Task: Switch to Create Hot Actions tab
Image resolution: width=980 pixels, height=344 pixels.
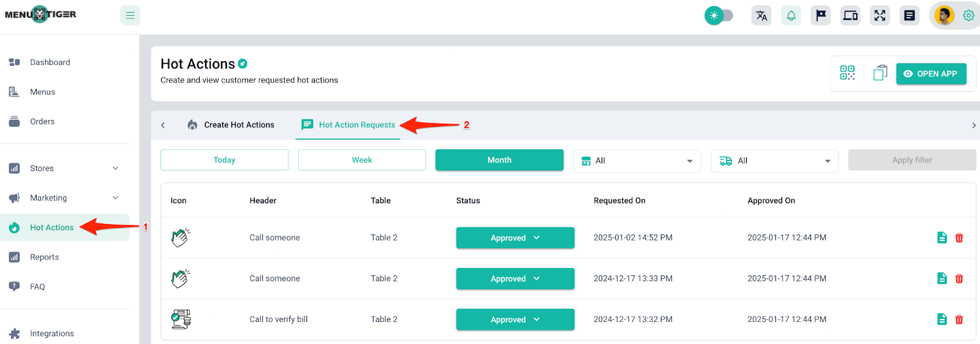Action: click(231, 125)
